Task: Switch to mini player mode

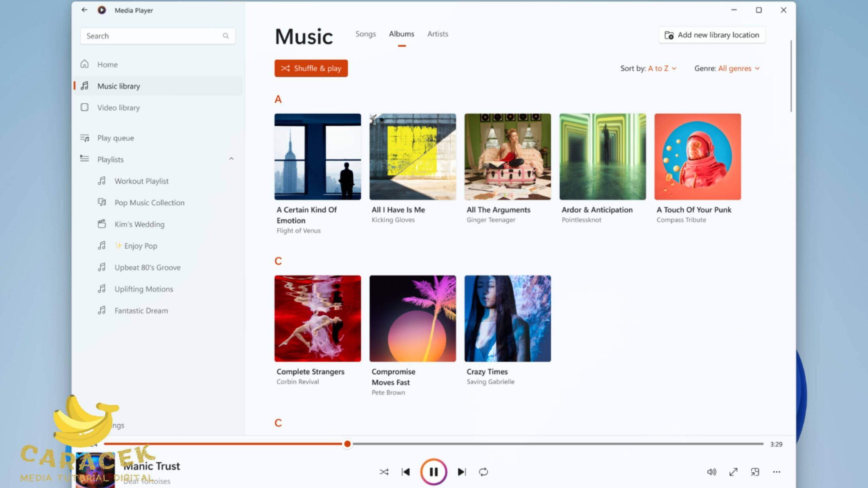Action: 755,472
